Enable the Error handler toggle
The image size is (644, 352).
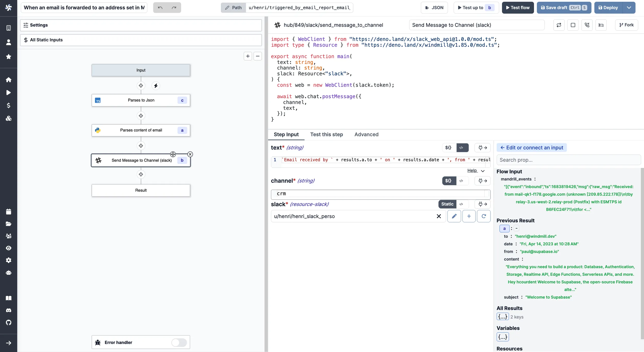click(x=179, y=342)
